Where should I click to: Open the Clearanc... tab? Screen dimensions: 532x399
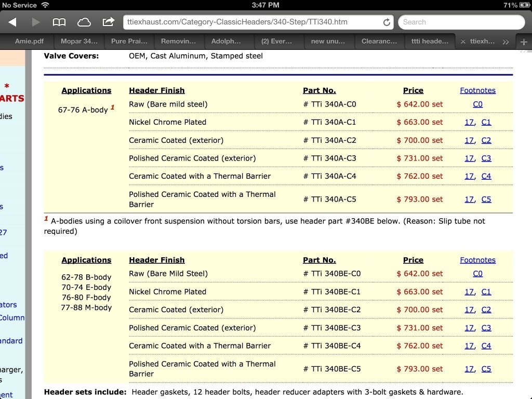(x=379, y=42)
